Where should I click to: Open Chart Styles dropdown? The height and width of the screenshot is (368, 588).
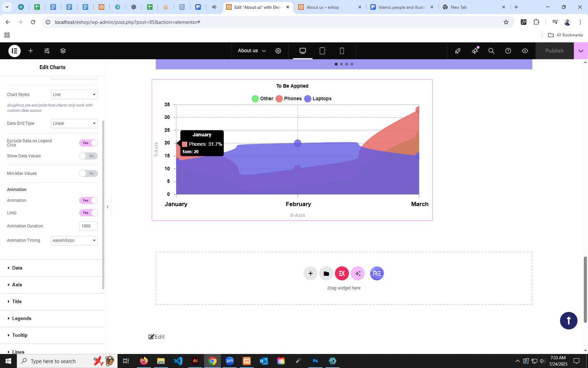tap(74, 95)
